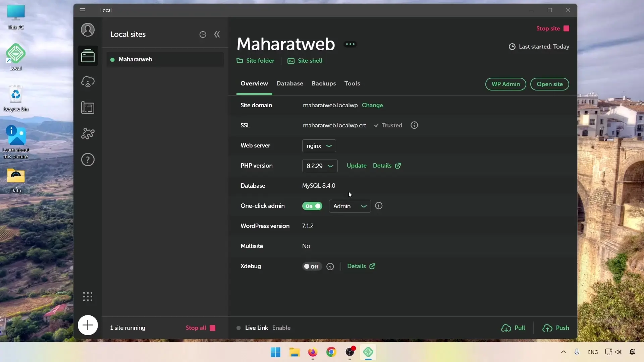This screenshot has height=362, width=644.
Task: Show the Xdebug info icon
Action: 330,266
